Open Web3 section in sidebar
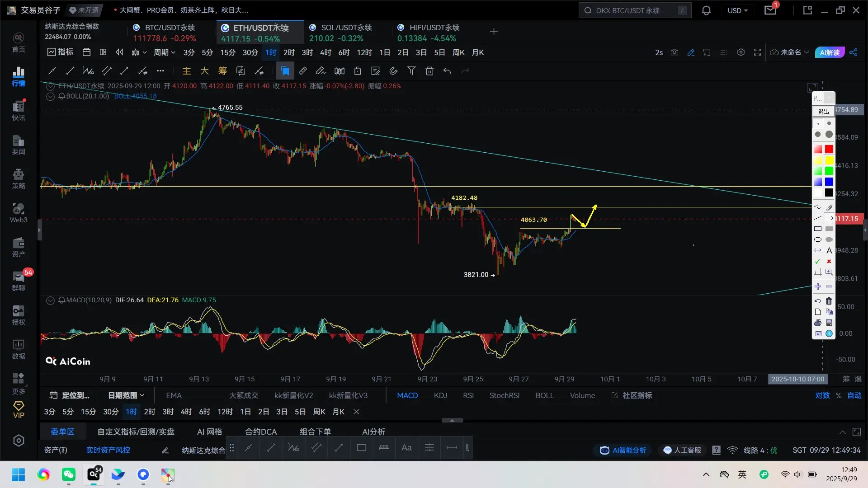 coord(19,213)
